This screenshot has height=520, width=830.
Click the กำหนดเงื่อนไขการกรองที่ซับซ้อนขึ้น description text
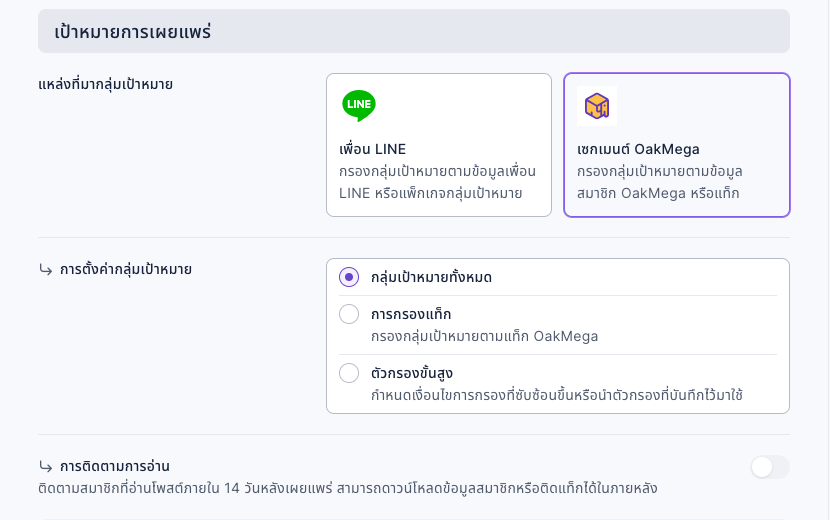(x=556, y=396)
